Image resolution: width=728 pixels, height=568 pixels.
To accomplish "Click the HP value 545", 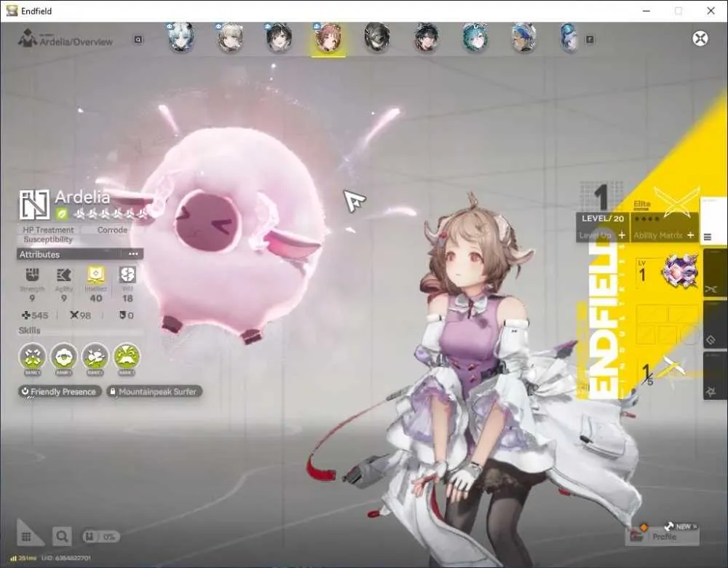I will (35, 315).
